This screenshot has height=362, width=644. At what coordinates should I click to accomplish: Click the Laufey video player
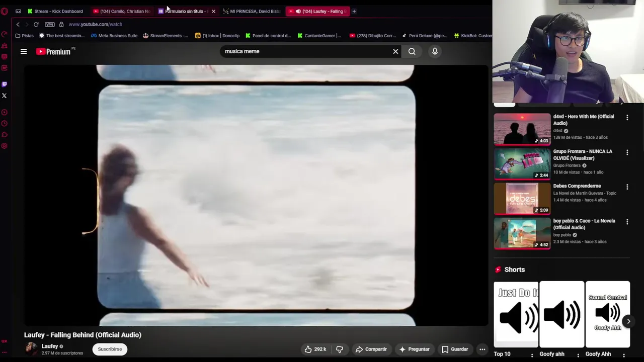[256, 195]
